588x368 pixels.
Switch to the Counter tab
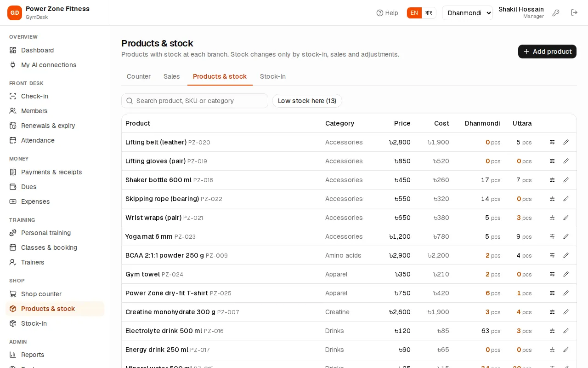click(139, 76)
